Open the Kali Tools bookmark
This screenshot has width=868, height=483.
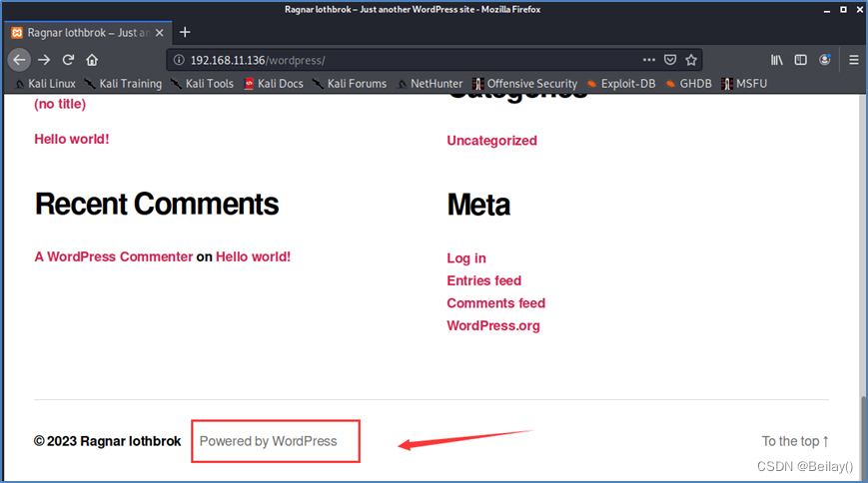coord(202,84)
